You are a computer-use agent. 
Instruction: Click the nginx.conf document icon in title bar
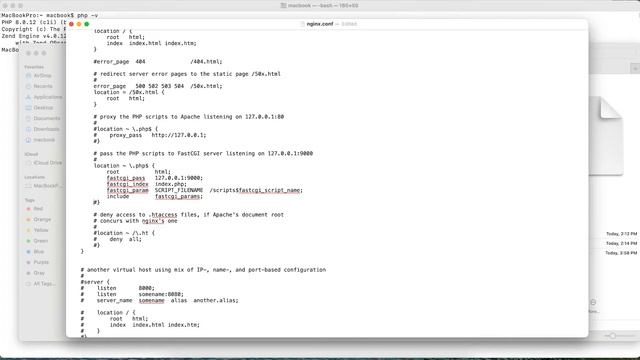302,24
